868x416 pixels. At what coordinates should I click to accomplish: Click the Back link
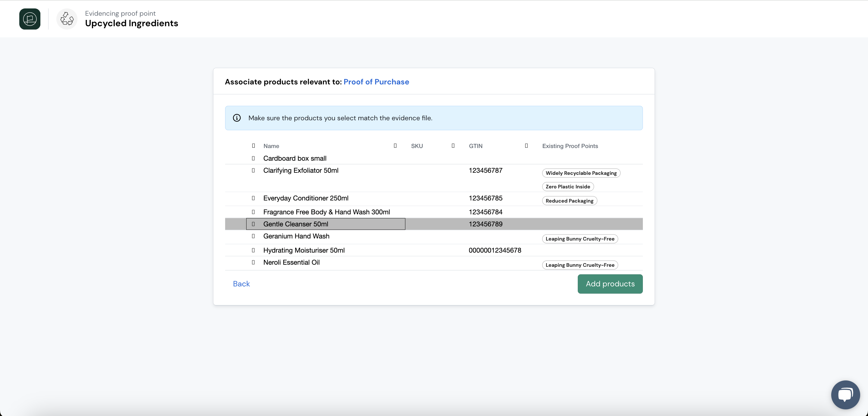(x=241, y=284)
